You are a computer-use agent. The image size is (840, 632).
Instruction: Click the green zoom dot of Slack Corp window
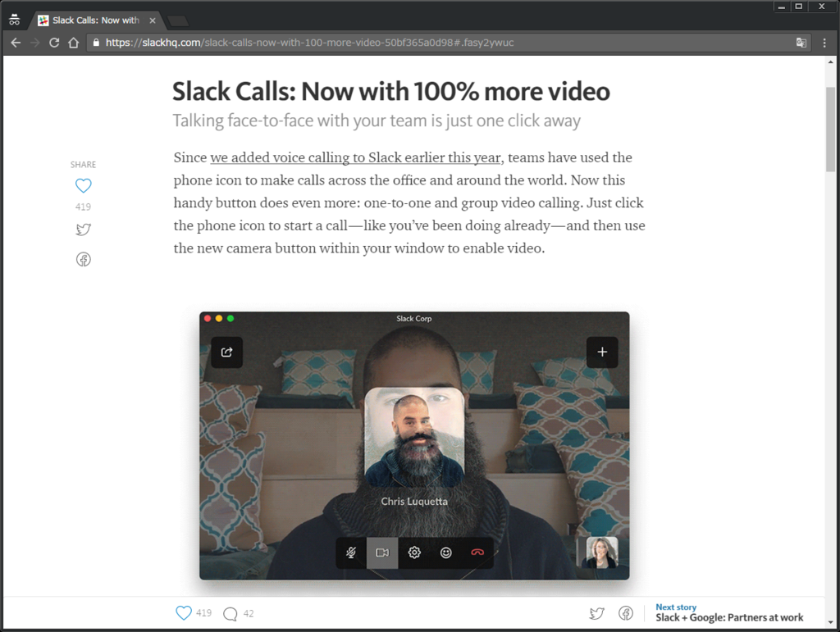231,318
